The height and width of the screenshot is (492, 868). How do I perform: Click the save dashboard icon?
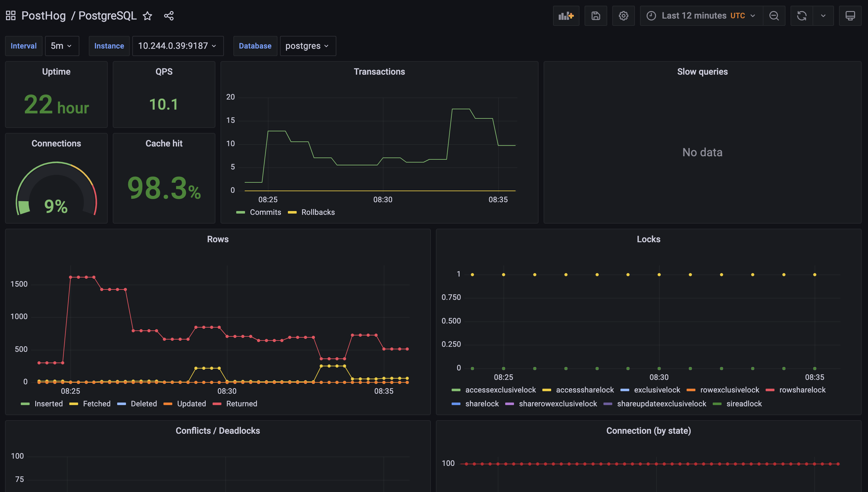(595, 15)
